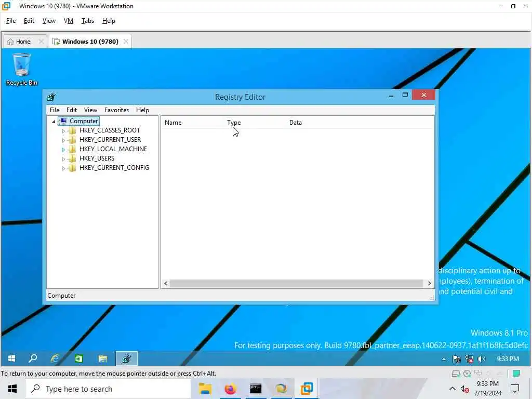Open VMware Help menu

109,21
